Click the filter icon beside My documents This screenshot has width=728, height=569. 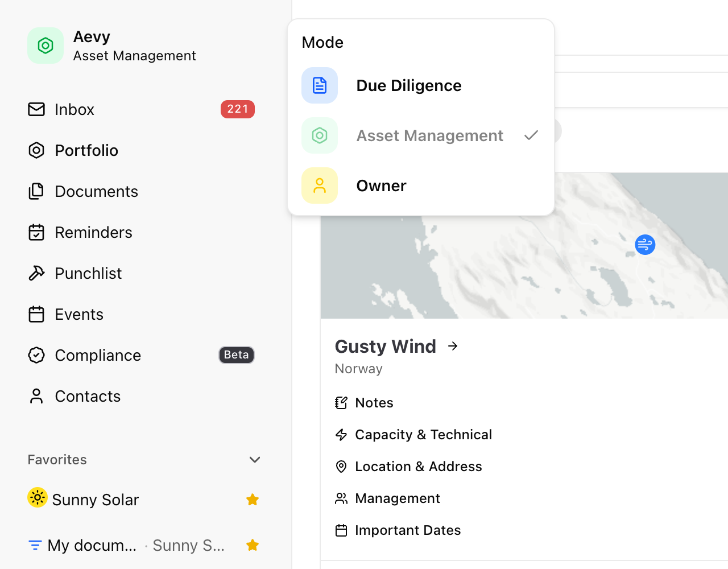(35, 545)
